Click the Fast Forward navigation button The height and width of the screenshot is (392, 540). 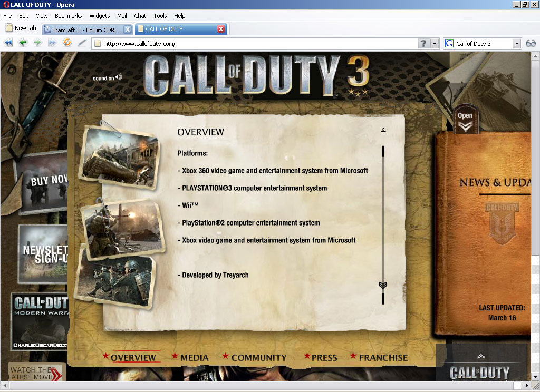click(52, 43)
